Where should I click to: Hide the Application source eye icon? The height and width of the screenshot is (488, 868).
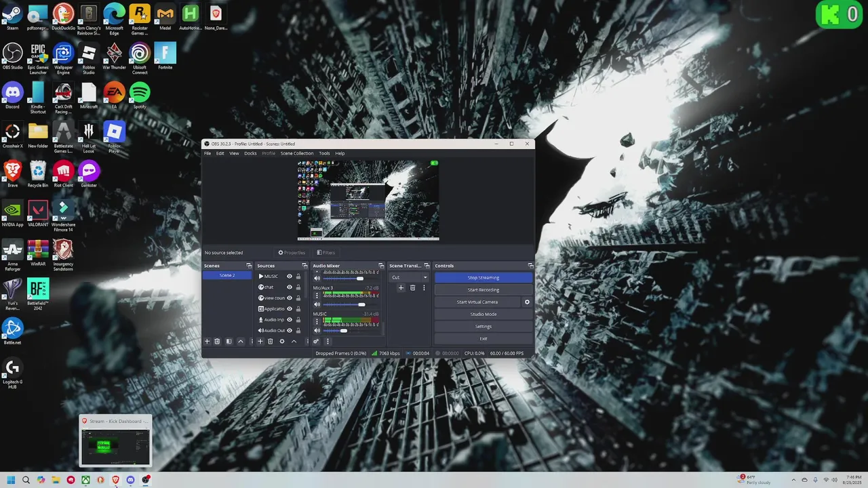pos(290,309)
